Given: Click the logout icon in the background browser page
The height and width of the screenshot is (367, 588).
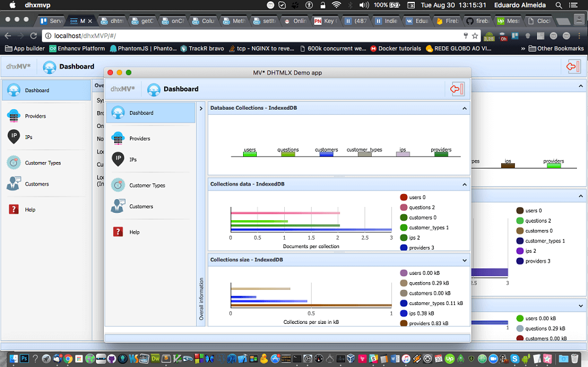Looking at the screenshot, I should 574,67.
